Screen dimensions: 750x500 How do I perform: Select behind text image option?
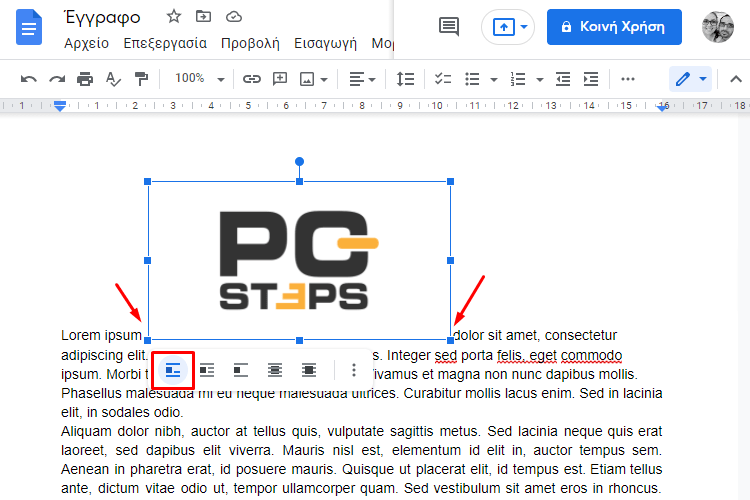275,370
